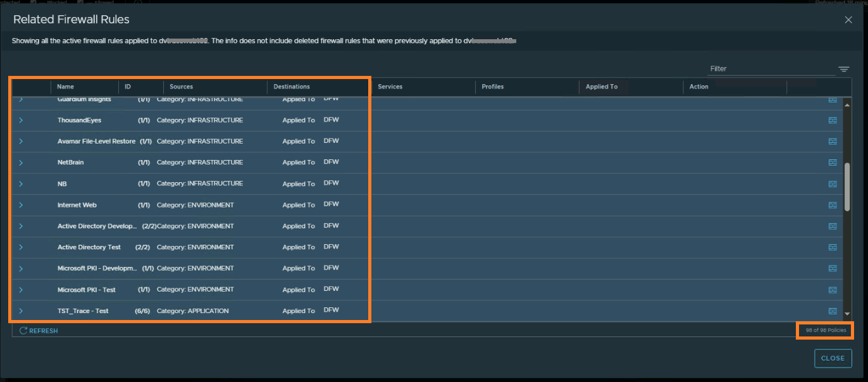Open details icon on Microsoft PKI - Test row
868x382 pixels.
tap(833, 290)
